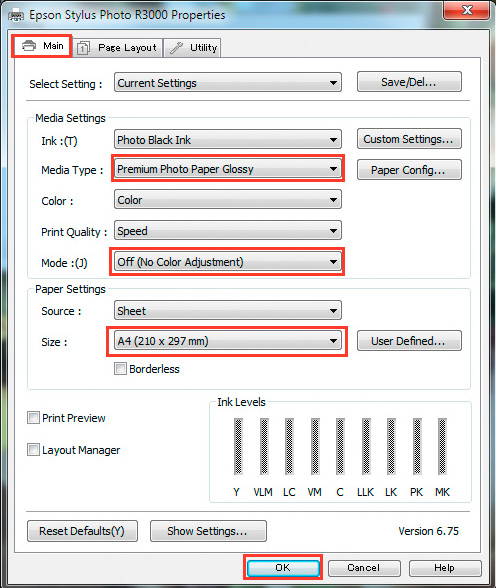
Task: Open the Media Type dropdown
Action: (228, 169)
